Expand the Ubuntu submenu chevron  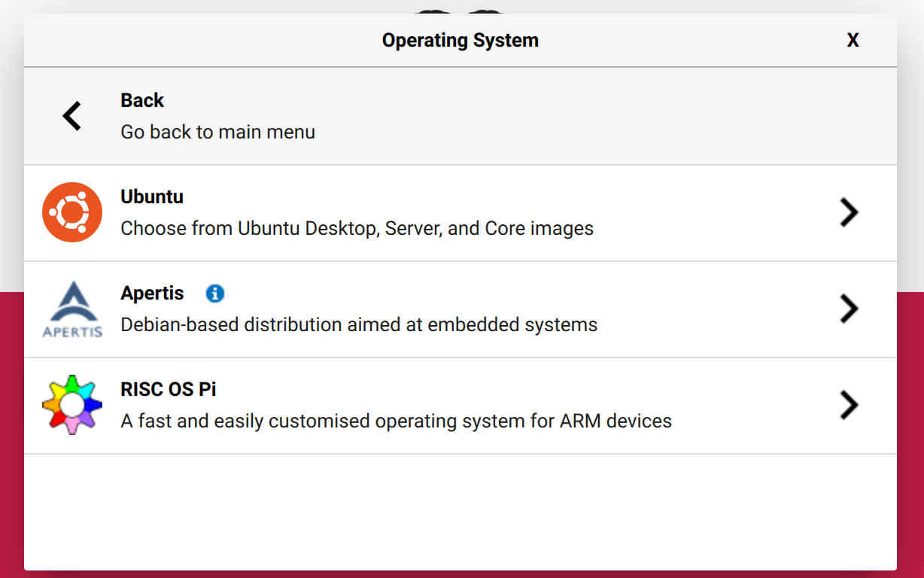tap(849, 212)
